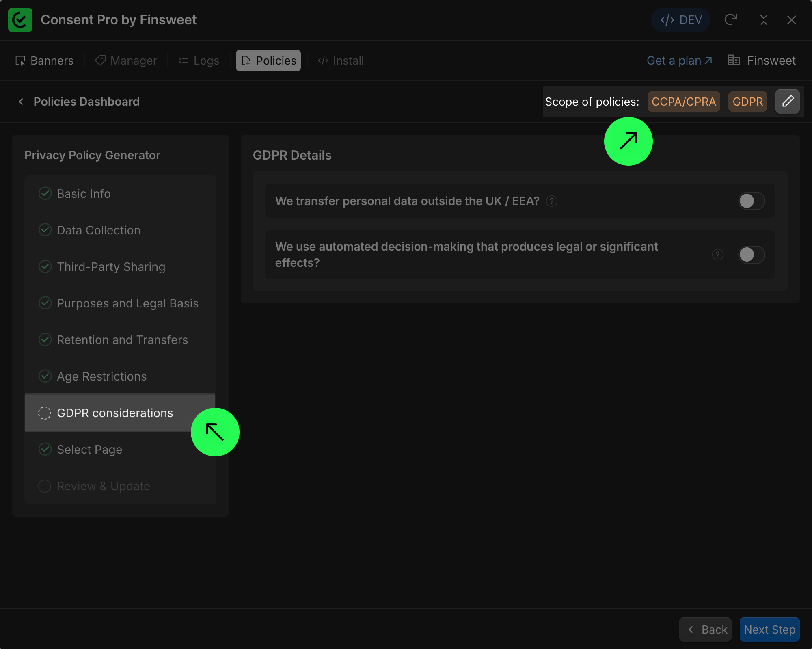Click the Finsweet workspace button

click(x=762, y=61)
